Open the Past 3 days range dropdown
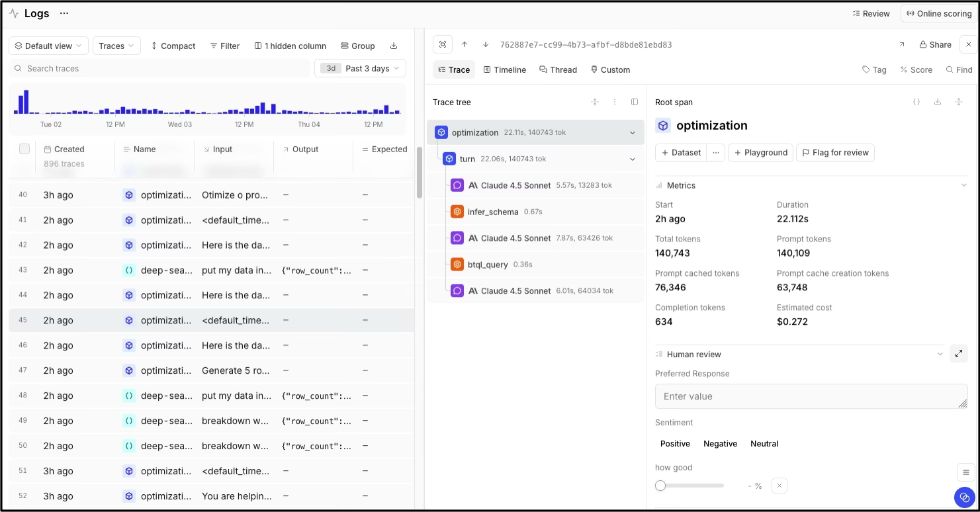Viewport: 980px width, 512px height. pyautogui.click(x=360, y=68)
